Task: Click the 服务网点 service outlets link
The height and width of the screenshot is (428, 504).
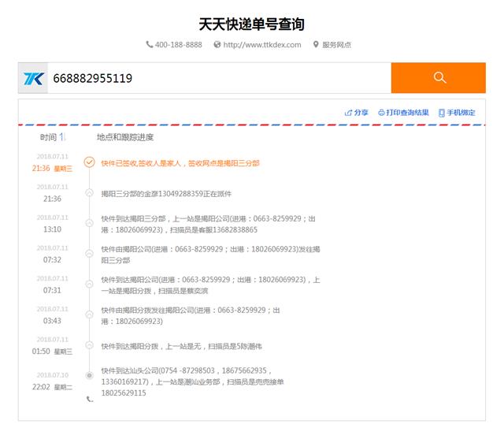Action: [336, 45]
